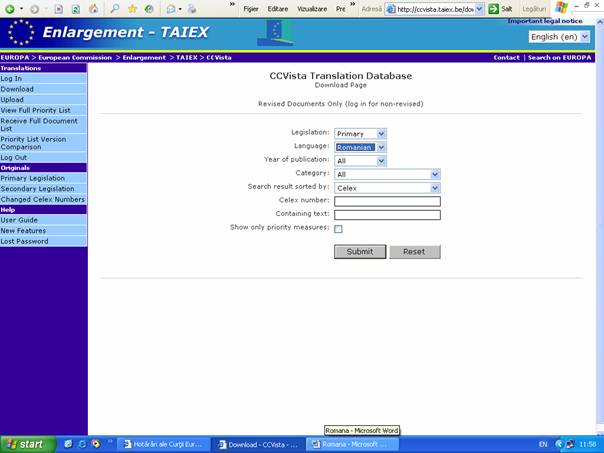Open the Year of publication dropdown
The width and height of the screenshot is (604, 453).
[x=360, y=161]
